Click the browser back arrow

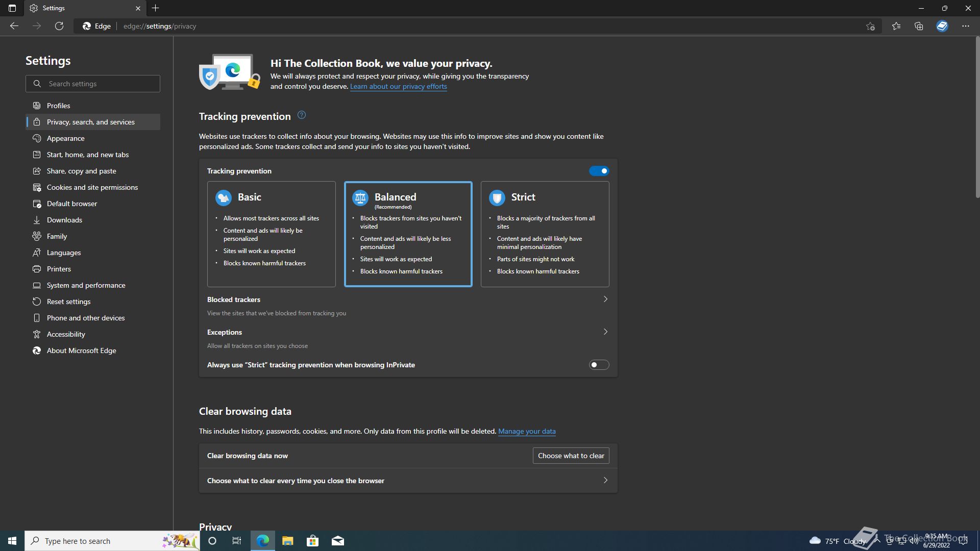[x=14, y=26]
